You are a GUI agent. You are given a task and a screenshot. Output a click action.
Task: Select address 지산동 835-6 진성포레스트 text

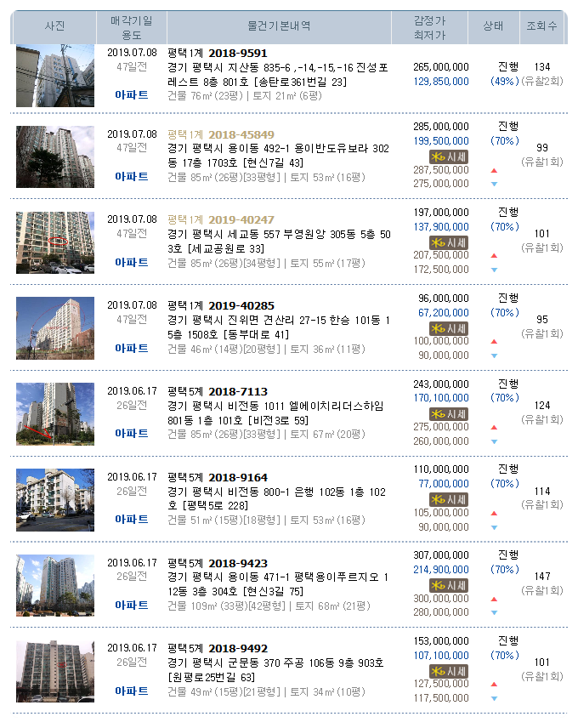coord(278,75)
